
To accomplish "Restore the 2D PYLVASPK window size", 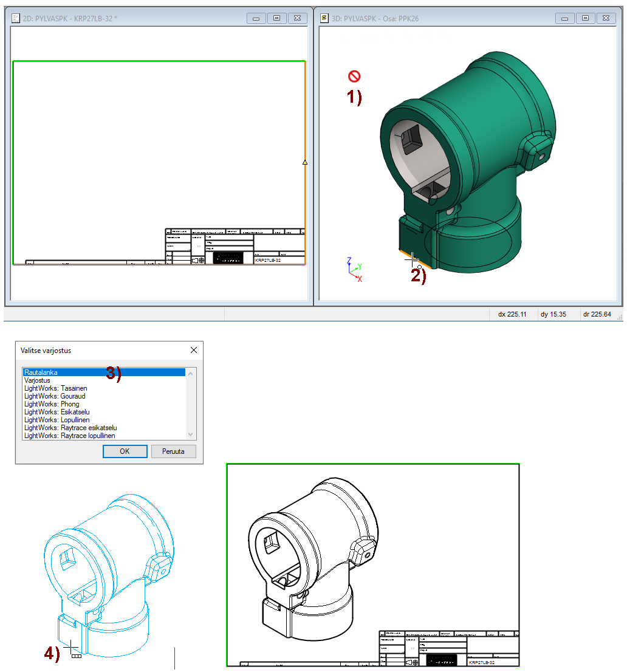I will 276,18.
